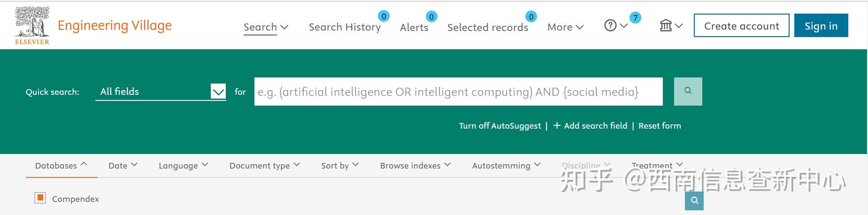The width and height of the screenshot is (868, 215).
Task: Open the help question mark icon
Action: (610, 25)
